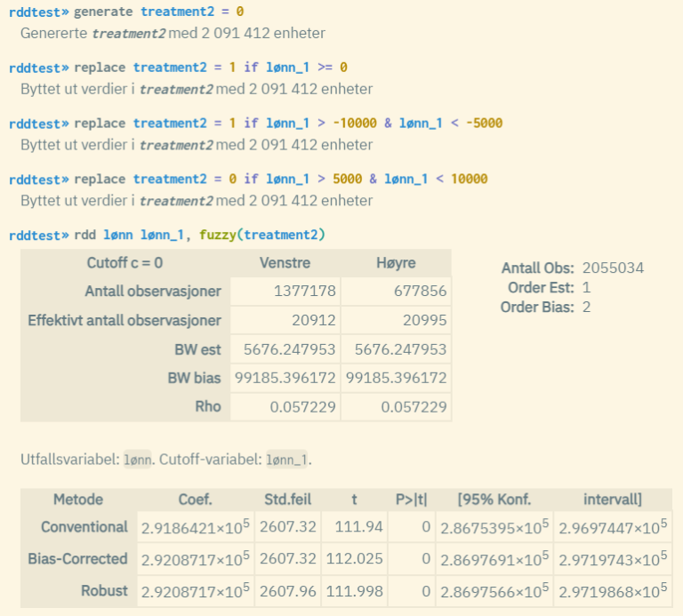This screenshot has height=616, width=683.
Task: Click the 'Cutoff c = 0' table header
Action: (x=125, y=263)
